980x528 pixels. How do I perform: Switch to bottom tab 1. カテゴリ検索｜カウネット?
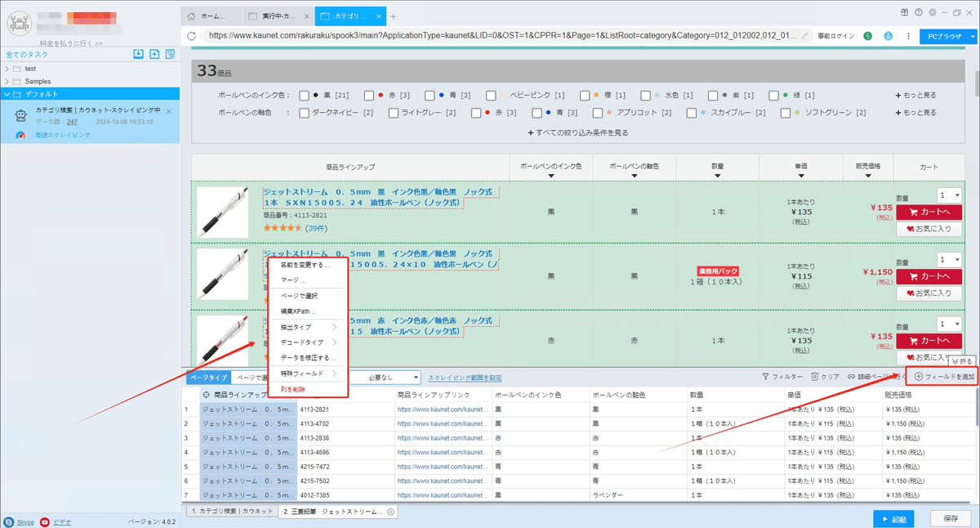[231, 511]
